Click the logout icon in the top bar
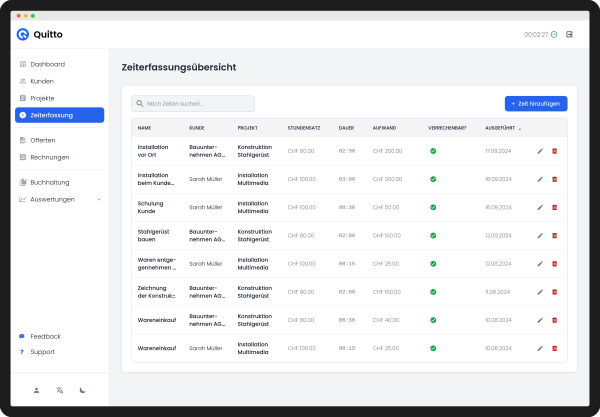600x417 pixels. pos(570,34)
